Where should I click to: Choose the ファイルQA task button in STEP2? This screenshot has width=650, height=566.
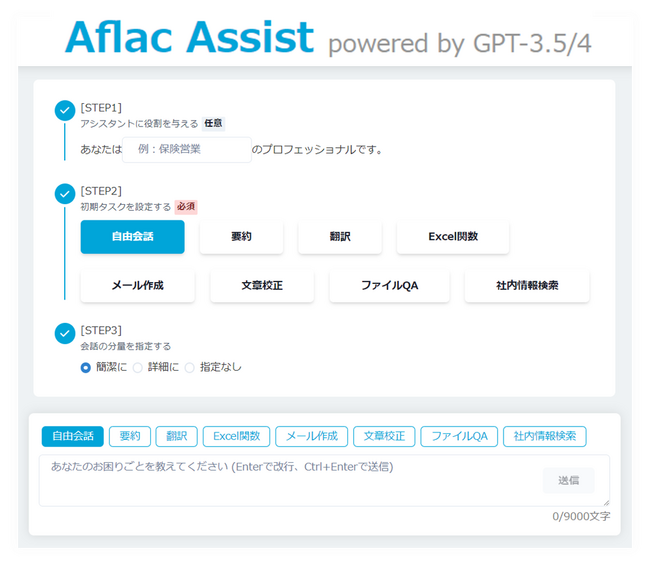(389, 286)
